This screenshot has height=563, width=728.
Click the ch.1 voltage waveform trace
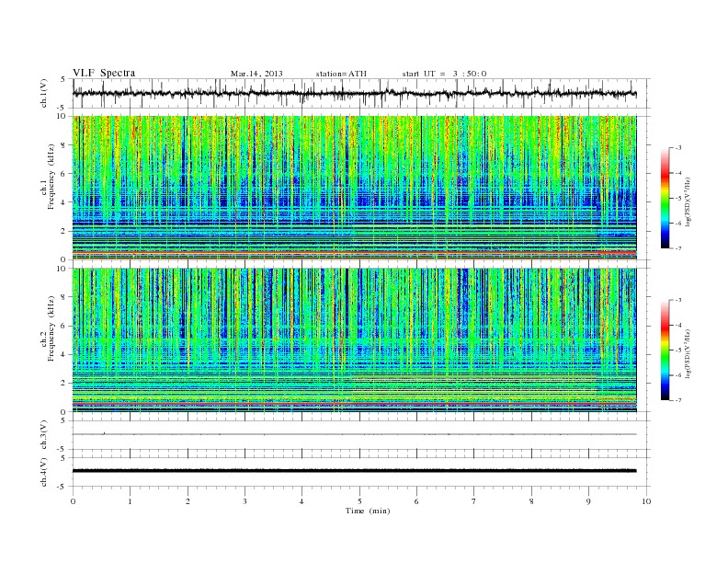(x=354, y=93)
